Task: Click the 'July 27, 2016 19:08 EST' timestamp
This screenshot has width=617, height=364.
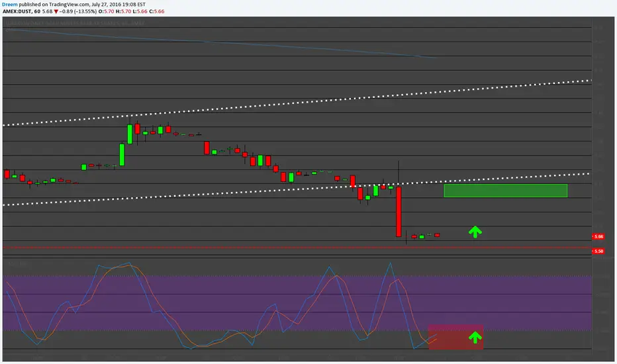Action: coord(119,5)
